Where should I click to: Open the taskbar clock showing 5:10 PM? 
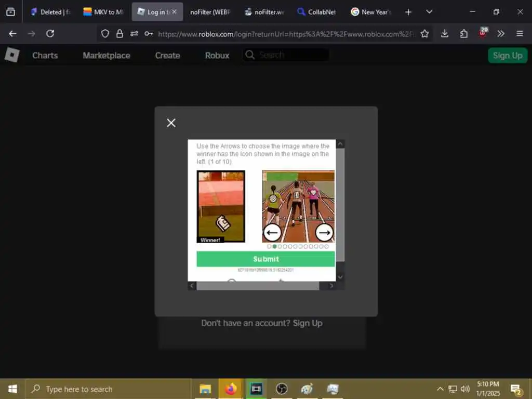488,389
